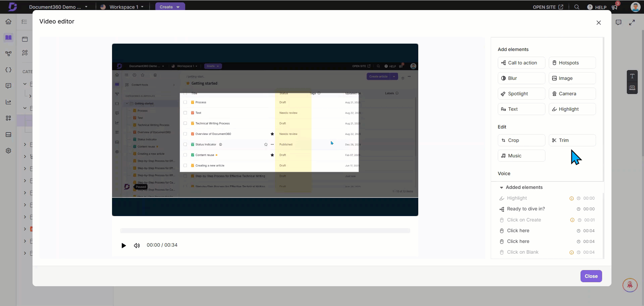Add a Call to action element

pyautogui.click(x=521, y=63)
